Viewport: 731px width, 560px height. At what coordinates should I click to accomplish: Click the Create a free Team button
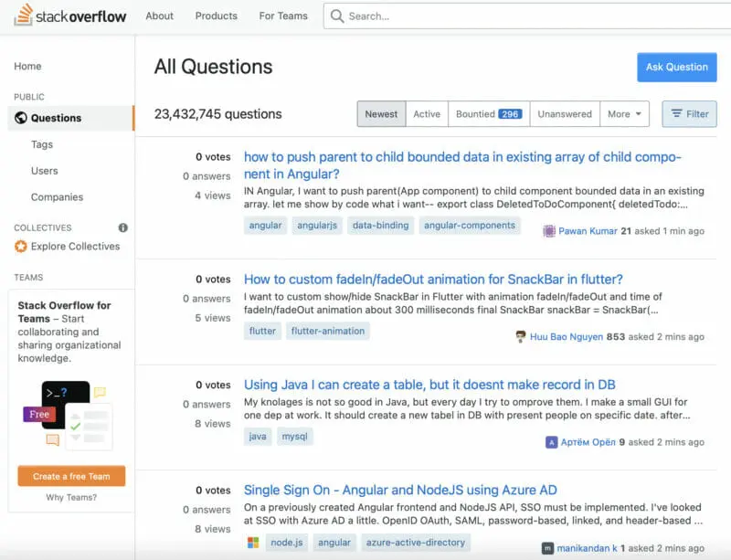click(71, 476)
